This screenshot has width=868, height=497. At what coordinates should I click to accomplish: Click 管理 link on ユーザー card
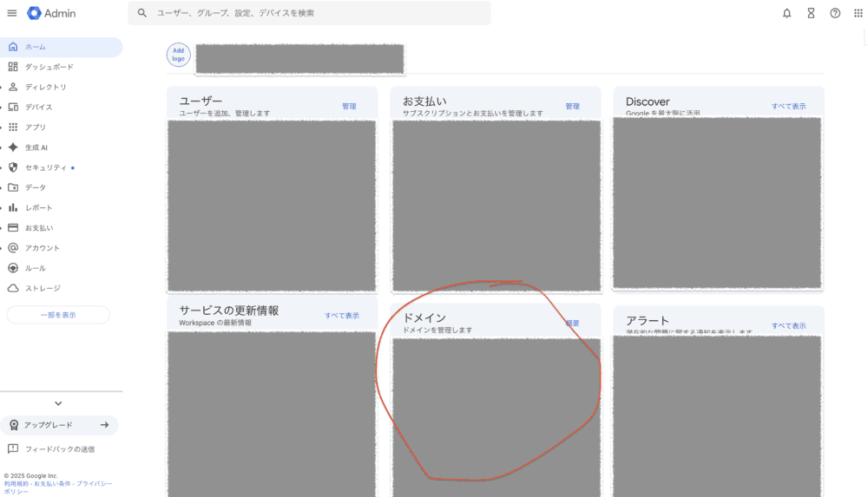pyautogui.click(x=349, y=107)
